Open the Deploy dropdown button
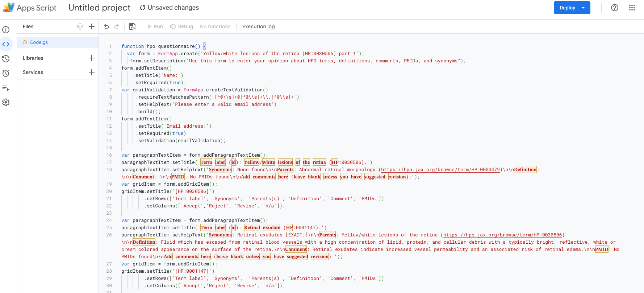The image size is (644, 293). [x=572, y=8]
